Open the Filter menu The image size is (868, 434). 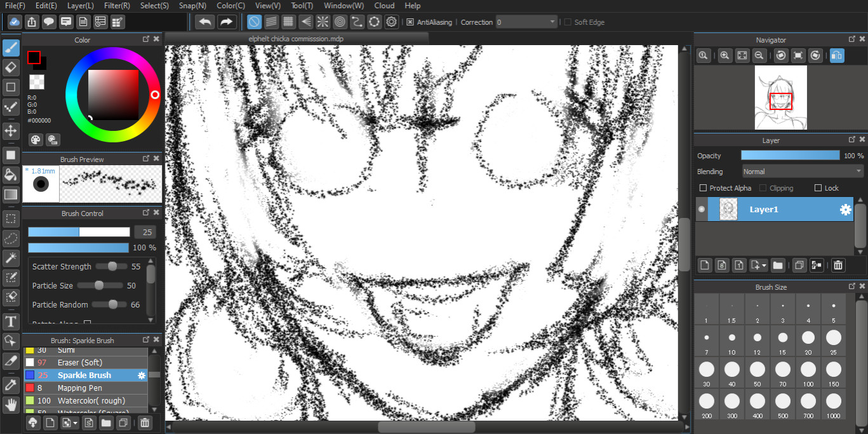pos(117,6)
